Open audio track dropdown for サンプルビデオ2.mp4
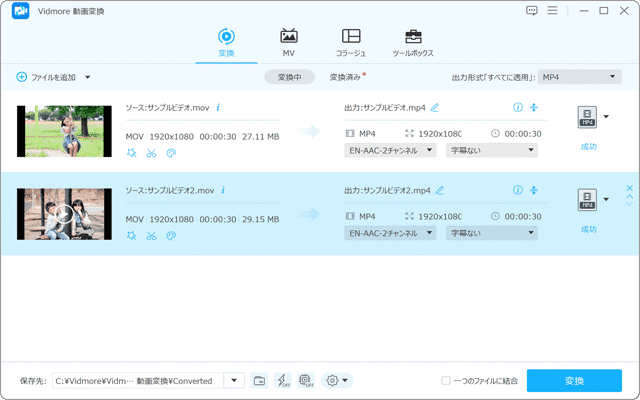 tap(390, 233)
